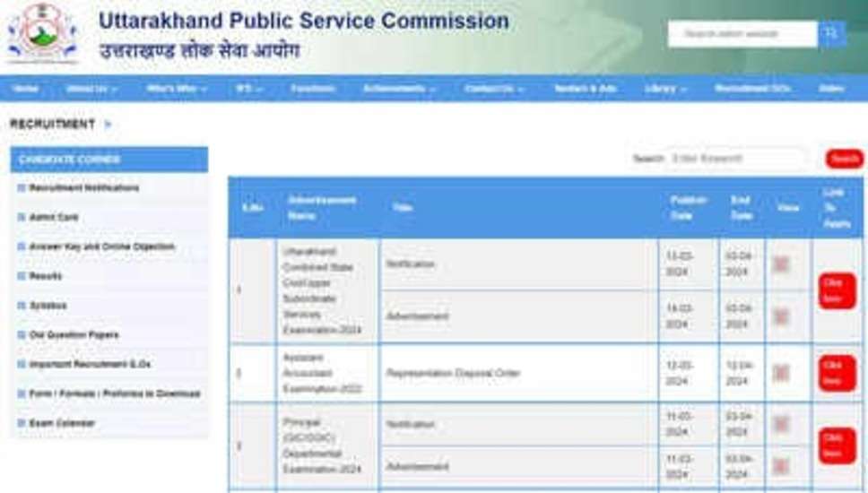Open PDF icon for Combined State Notification
The width and height of the screenshot is (868, 493).
point(781,264)
